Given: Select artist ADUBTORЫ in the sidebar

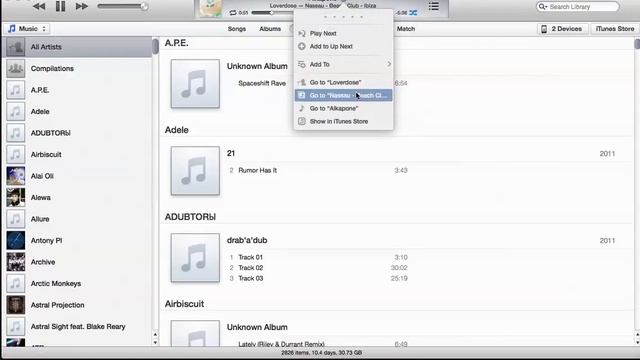Looking at the screenshot, I should 78,133.
